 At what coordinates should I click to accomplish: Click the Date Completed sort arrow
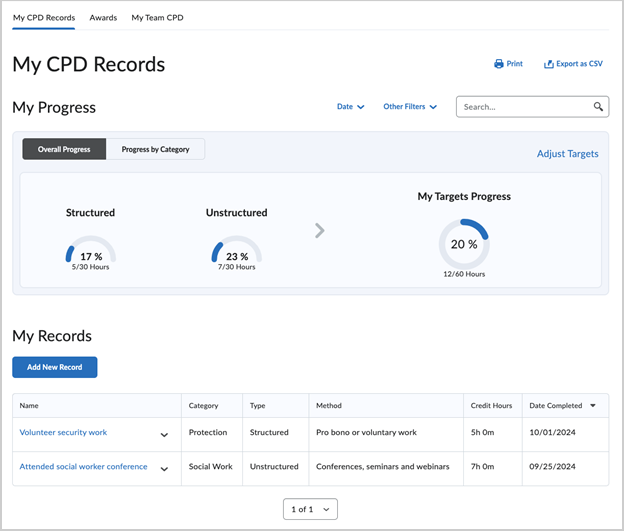coord(593,406)
